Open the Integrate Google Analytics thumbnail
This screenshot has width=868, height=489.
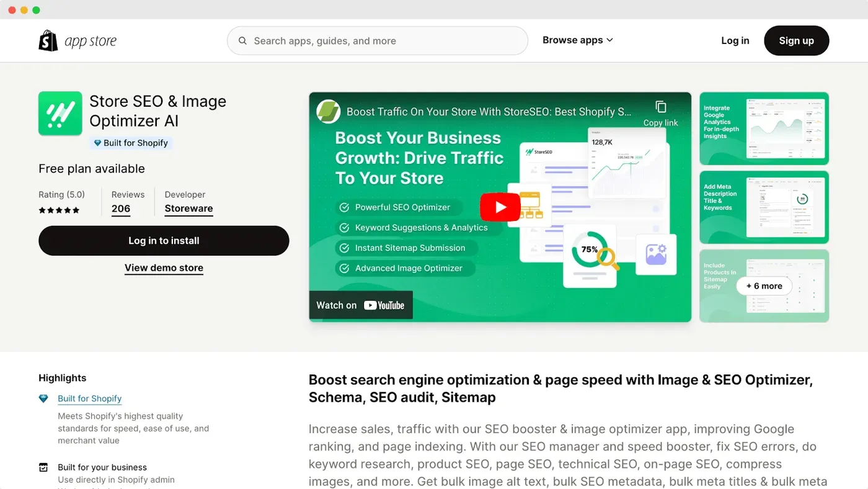click(x=764, y=128)
